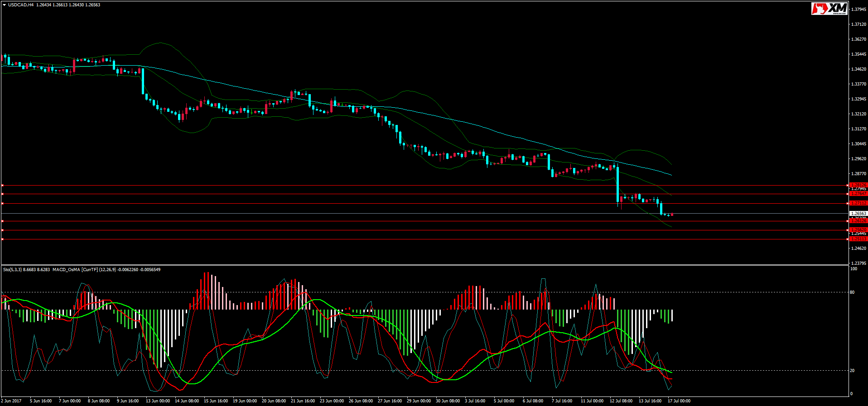Click the oscillator scale value 80
Viewport: 868px width, 406px height.
pyautogui.click(x=852, y=292)
